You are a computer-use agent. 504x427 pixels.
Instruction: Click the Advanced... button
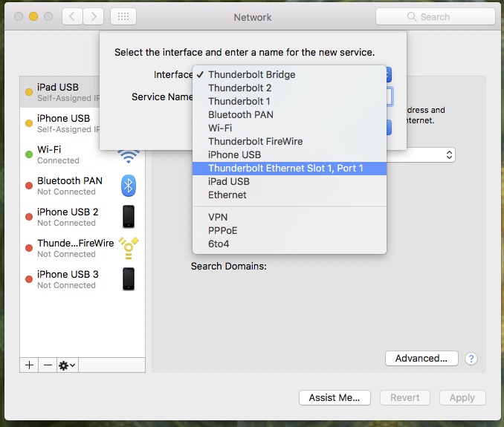coord(421,358)
